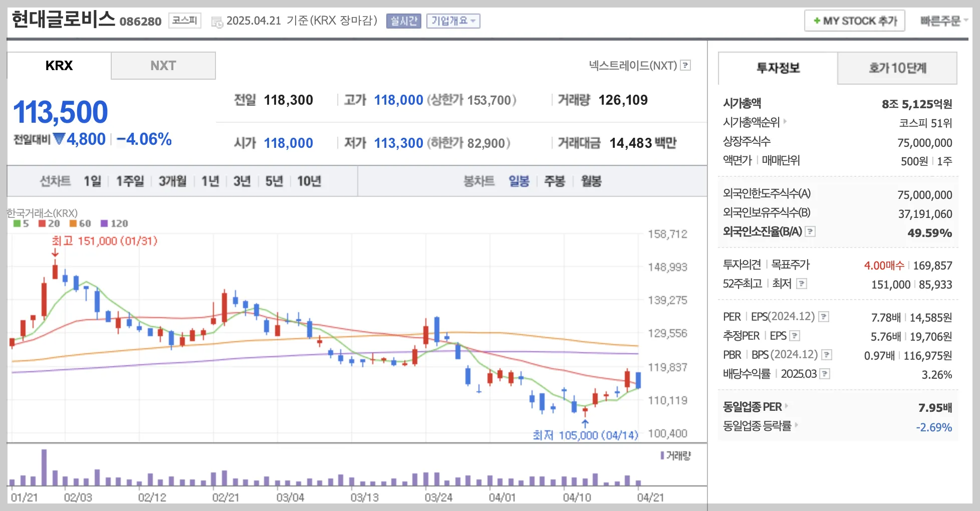Click the stock code 086280
The height and width of the screenshot is (511, 980).
click(140, 21)
